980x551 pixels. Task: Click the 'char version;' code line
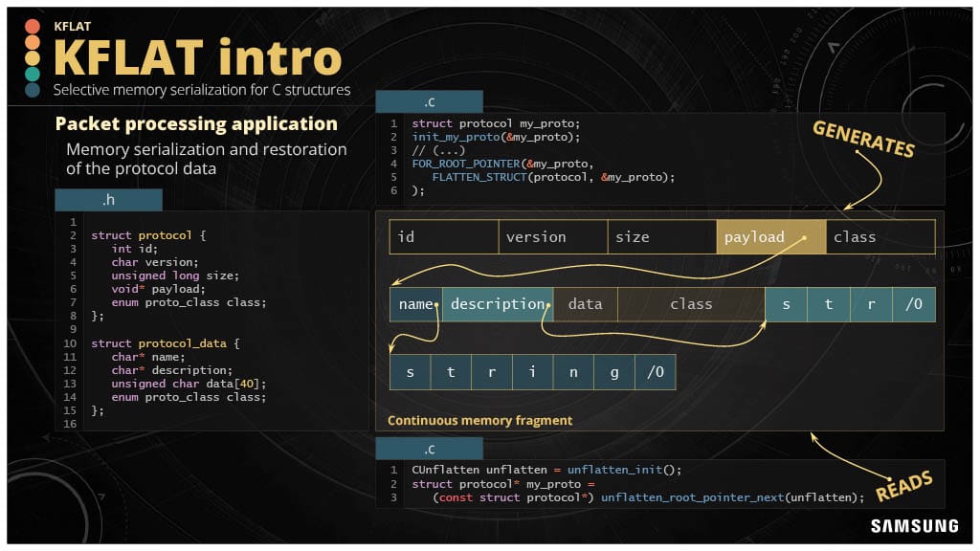(x=155, y=262)
